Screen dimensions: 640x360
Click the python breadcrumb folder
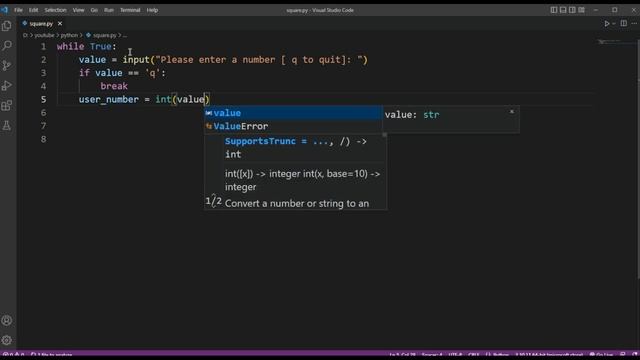(69, 36)
